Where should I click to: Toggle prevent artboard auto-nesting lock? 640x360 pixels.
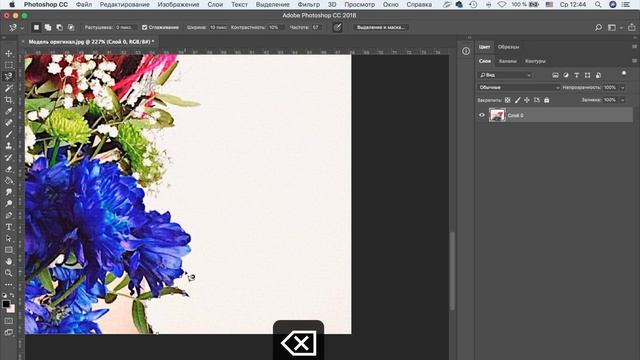click(x=537, y=100)
